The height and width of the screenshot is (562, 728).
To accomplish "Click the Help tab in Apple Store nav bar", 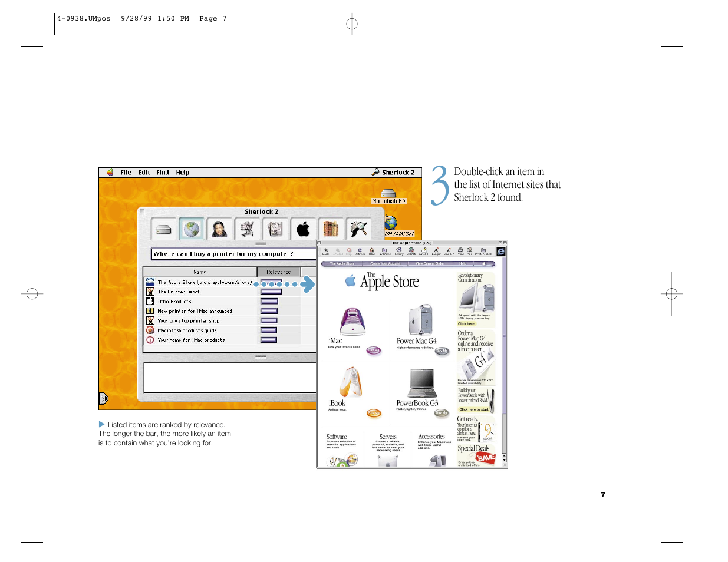I will pyautogui.click(x=463, y=264).
